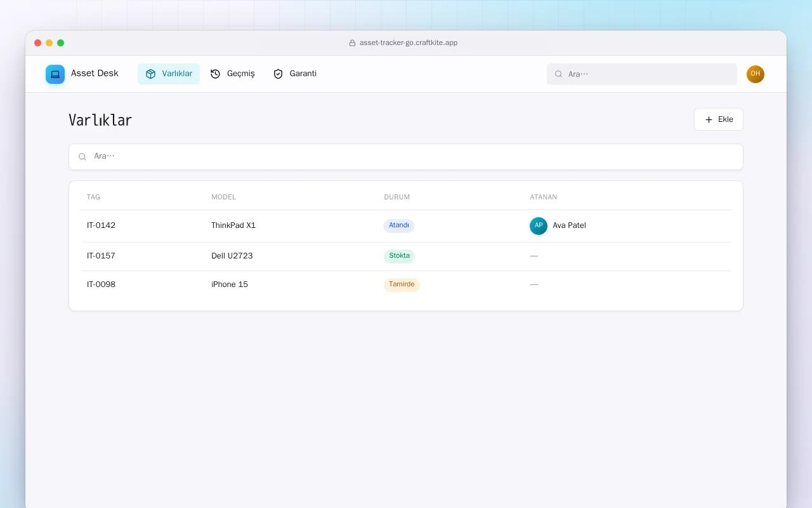Screen dimensions: 812x508
Task: Click the Stokta status badge
Action: tap(400, 256)
